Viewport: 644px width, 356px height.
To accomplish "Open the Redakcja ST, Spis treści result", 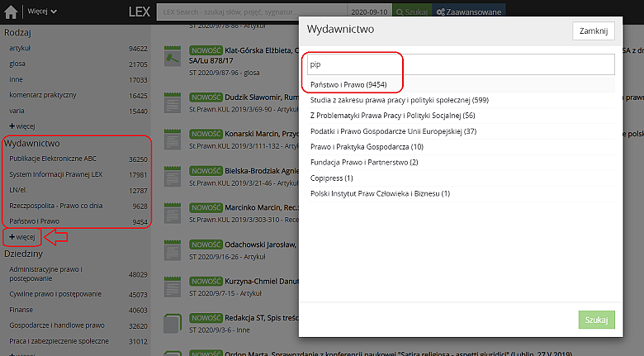I will click(x=262, y=318).
